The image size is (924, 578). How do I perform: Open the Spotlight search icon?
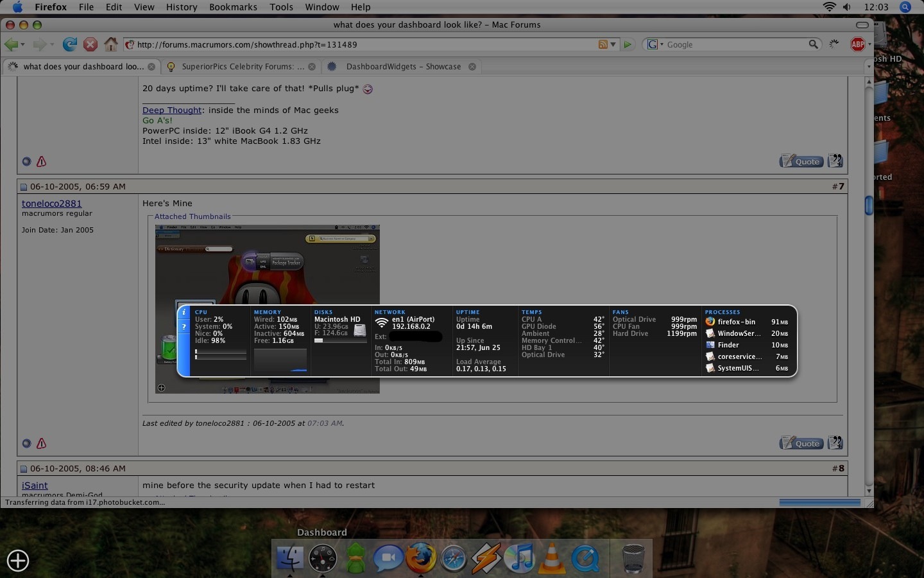[x=905, y=7]
